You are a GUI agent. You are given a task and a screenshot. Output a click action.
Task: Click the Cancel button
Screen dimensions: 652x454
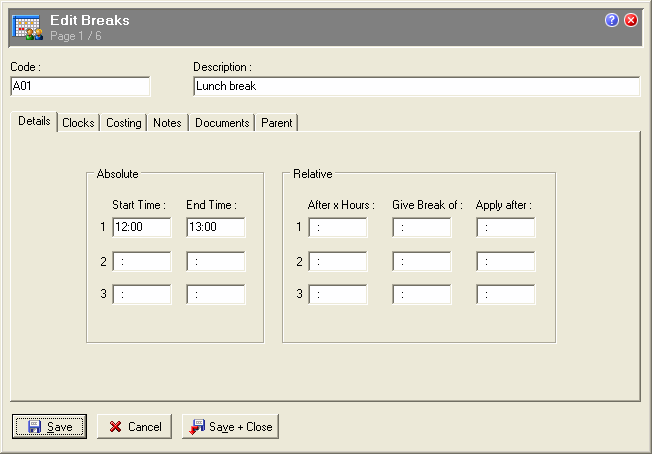coord(135,427)
